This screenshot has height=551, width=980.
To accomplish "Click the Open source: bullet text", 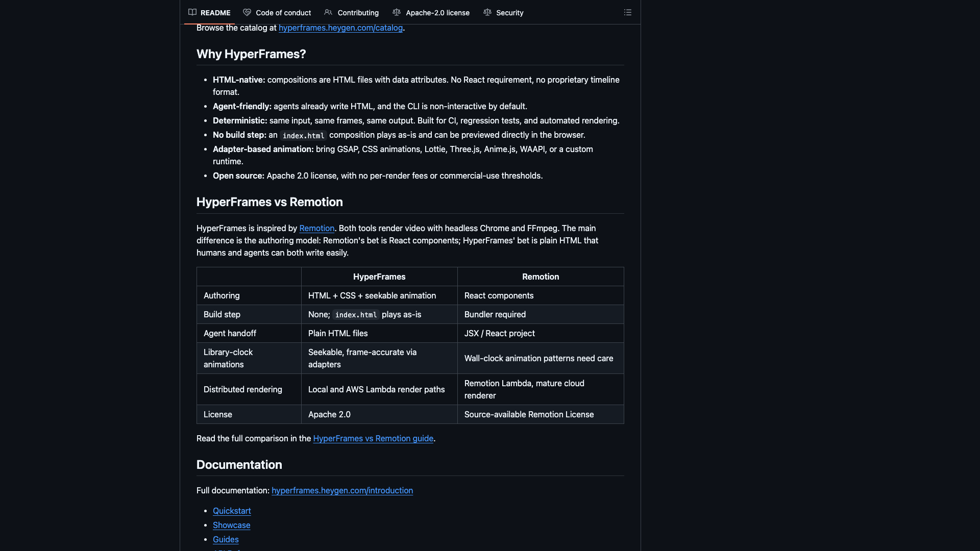I will 378,176.
